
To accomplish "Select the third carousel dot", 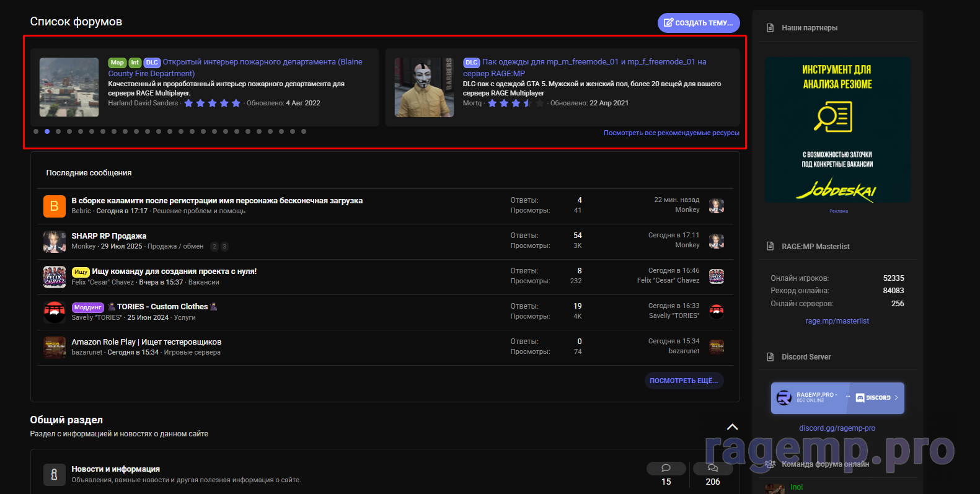I will 58,131.
